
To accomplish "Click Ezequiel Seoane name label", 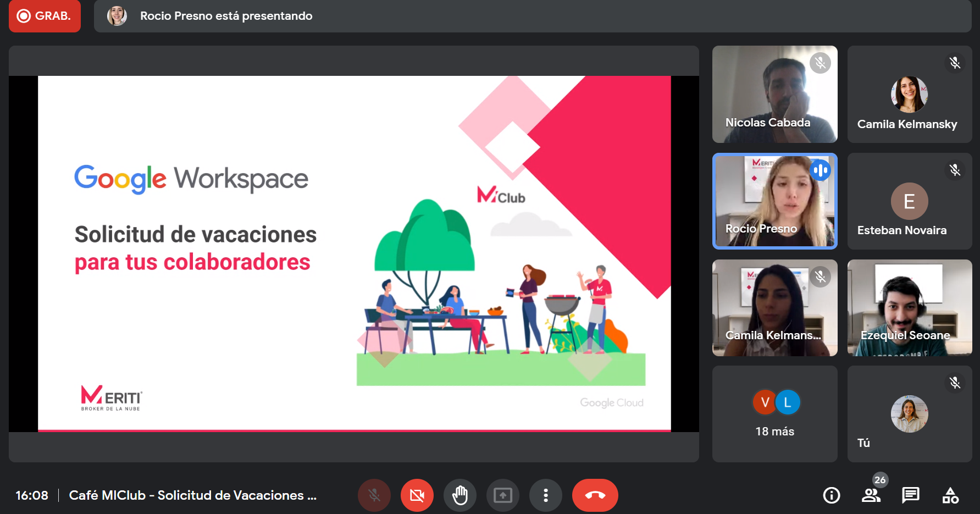I will [905, 335].
